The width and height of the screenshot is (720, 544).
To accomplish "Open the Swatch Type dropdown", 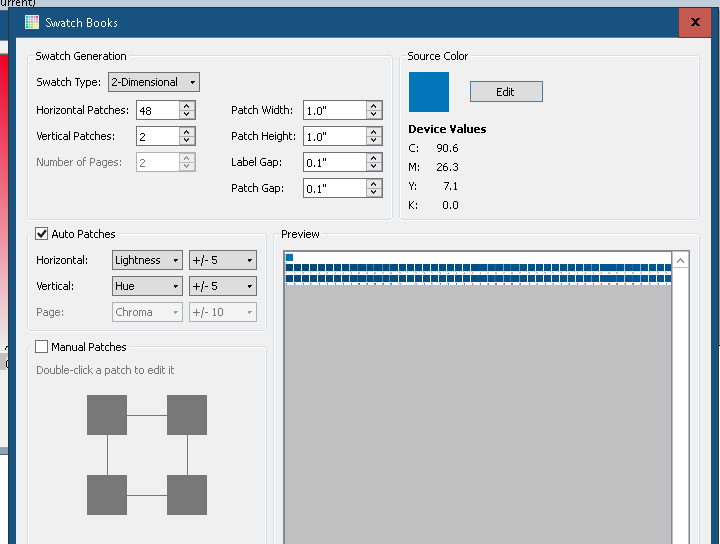I will coord(154,82).
